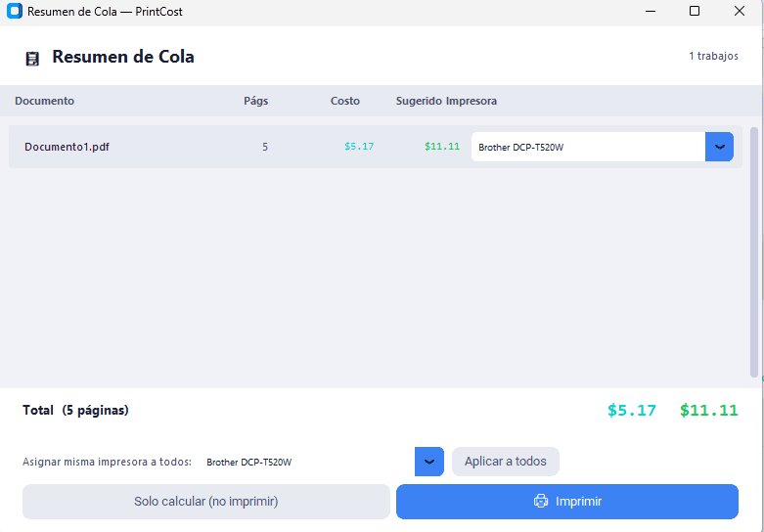The image size is (764, 532).
Task: Click the PrintCost app icon in title bar
Action: 15,11
